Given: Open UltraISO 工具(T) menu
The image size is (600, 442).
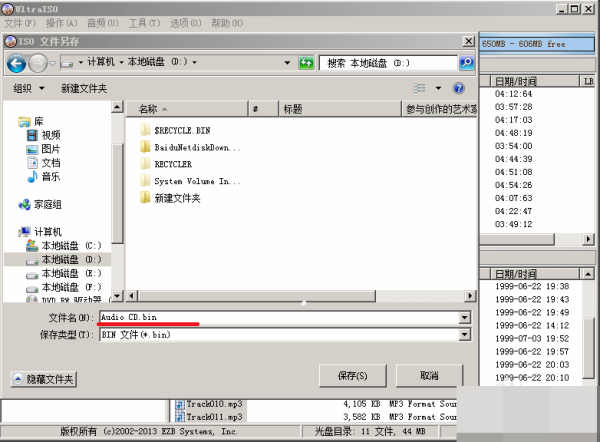Looking at the screenshot, I should 144,23.
